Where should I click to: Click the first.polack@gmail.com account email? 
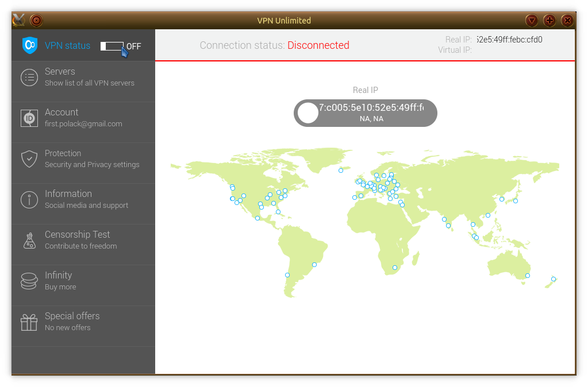click(x=83, y=124)
